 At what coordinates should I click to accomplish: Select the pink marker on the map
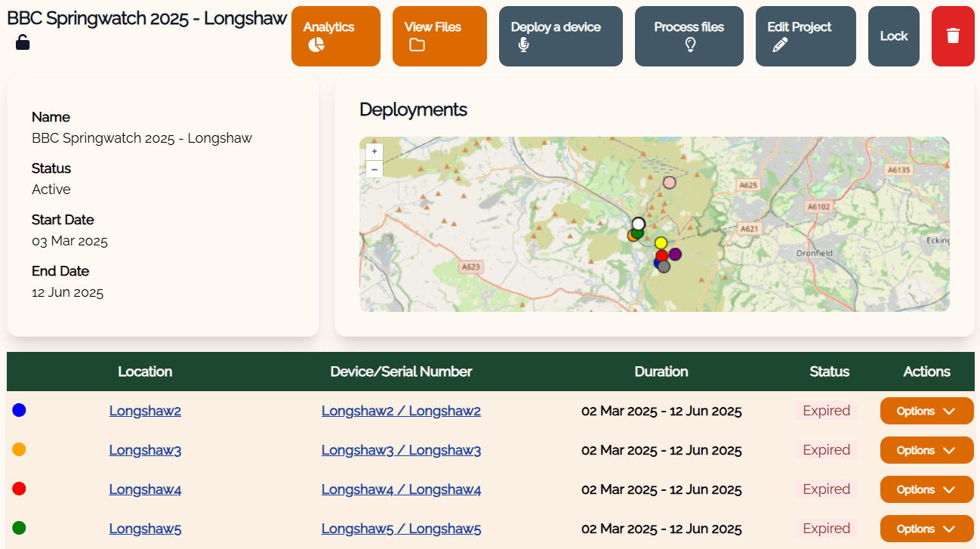pos(669,183)
